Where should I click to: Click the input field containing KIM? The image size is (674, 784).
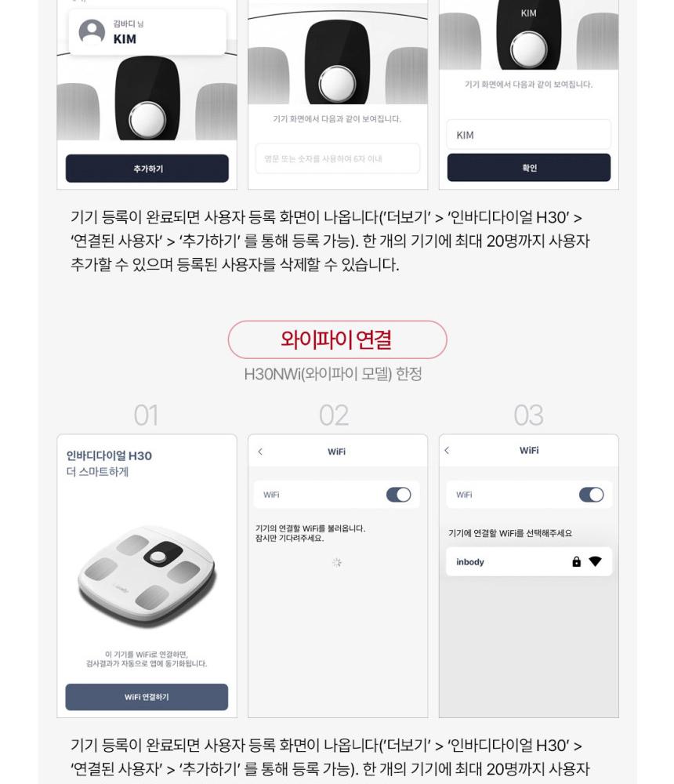click(528, 135)
